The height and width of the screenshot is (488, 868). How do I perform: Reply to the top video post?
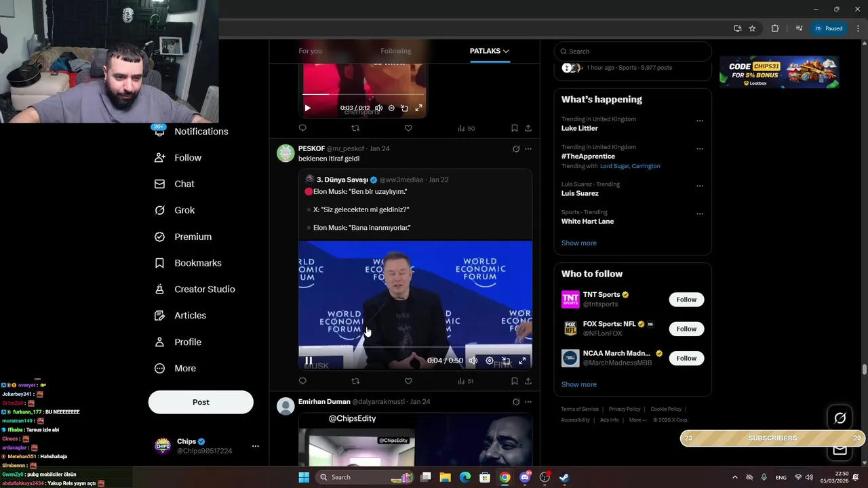302,127
